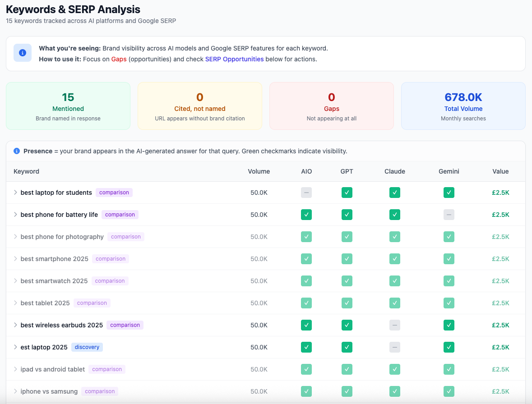Viewport: 532px width, 404px height.
Task: Toggle the AIO checkmark for best tablet 2025
Action: tap(306, 303)
